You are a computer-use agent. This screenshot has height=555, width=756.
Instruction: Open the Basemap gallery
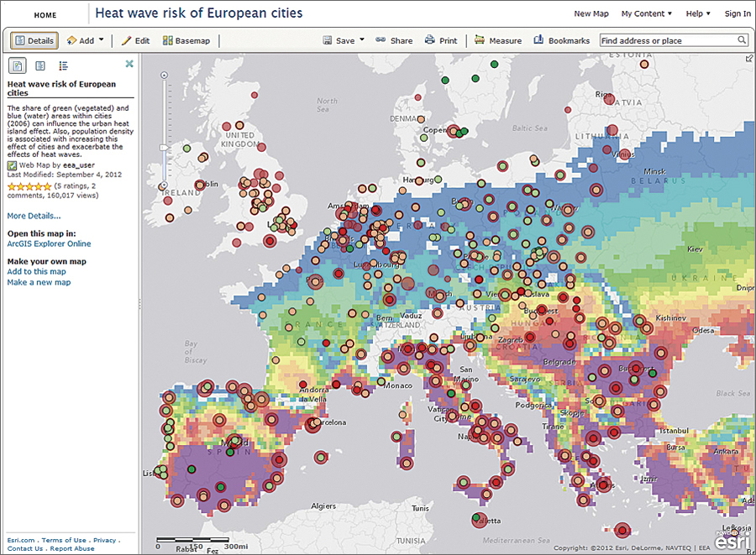(186, 41)
